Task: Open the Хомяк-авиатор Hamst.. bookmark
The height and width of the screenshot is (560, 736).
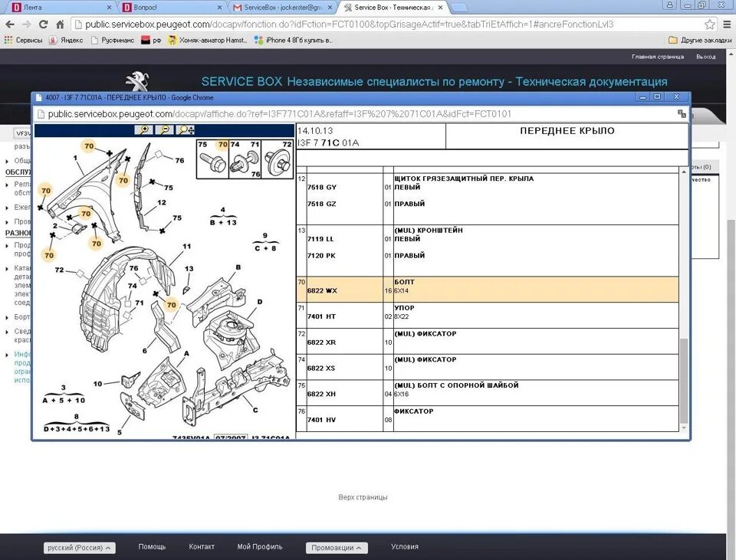Action: [208, 41]
